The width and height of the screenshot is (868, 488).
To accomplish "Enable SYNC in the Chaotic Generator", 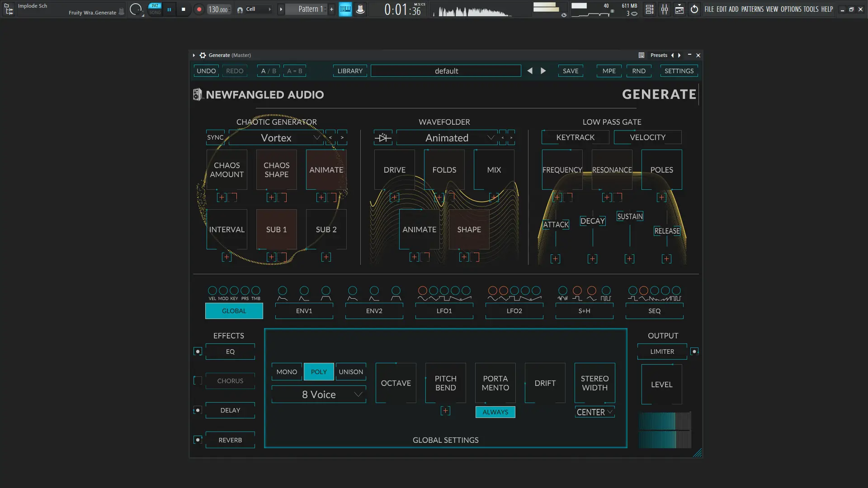I will click(x=215, y=137).
